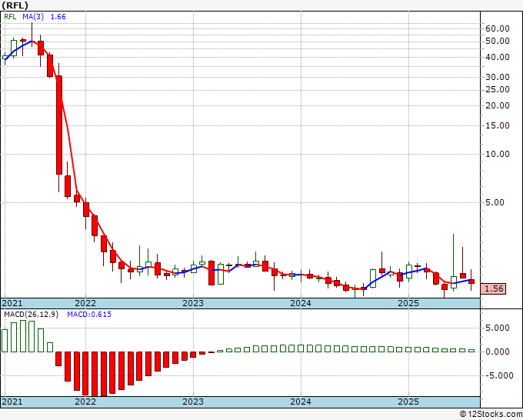Screen dimensions: 523x420
Task: Click the 12Stocks.com copyright text
Action: tap(491, 415)
